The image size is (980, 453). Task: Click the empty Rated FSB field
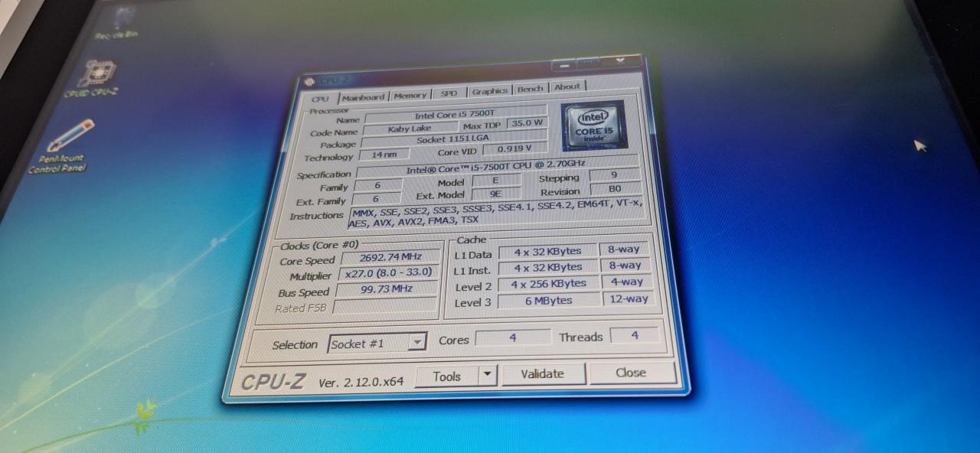click(x=385, y=307)
